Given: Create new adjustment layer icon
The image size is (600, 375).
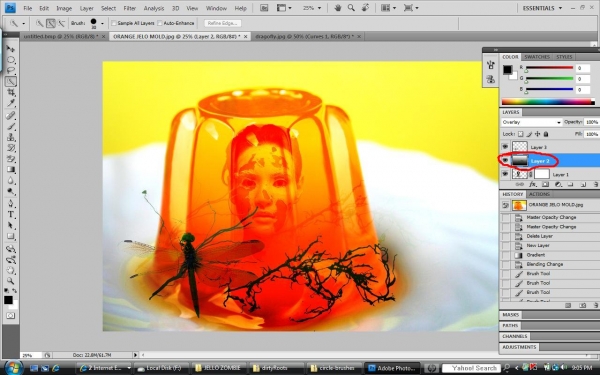Looking at the screenshot, I should (x=558, y=184).
